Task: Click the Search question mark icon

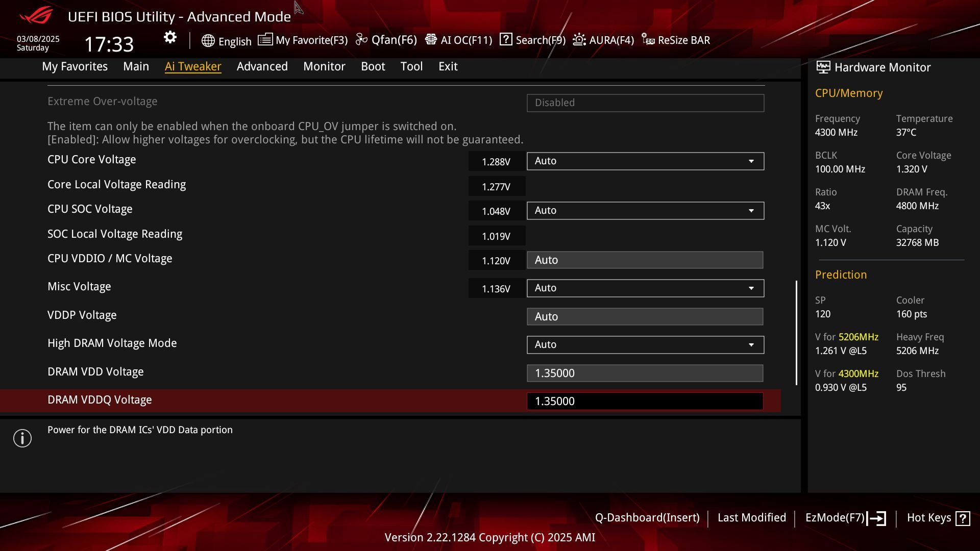Action: tap(506, 39)
